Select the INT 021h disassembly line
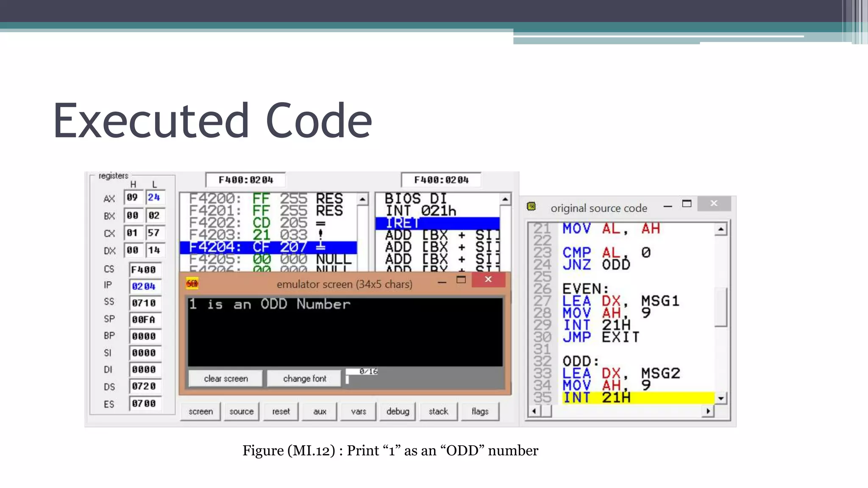The width and height of the screenshot is (868, 488). [x=437, y=211]
